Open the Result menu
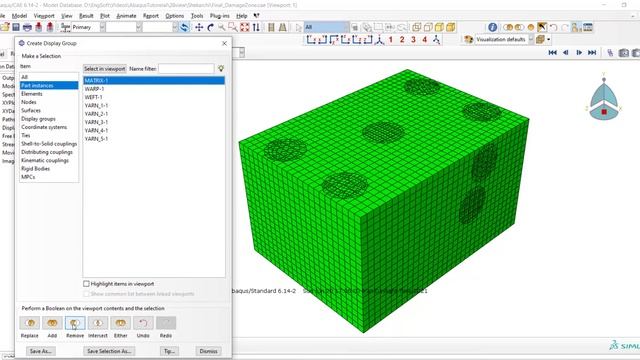The image size is (640, 360). 86,16
